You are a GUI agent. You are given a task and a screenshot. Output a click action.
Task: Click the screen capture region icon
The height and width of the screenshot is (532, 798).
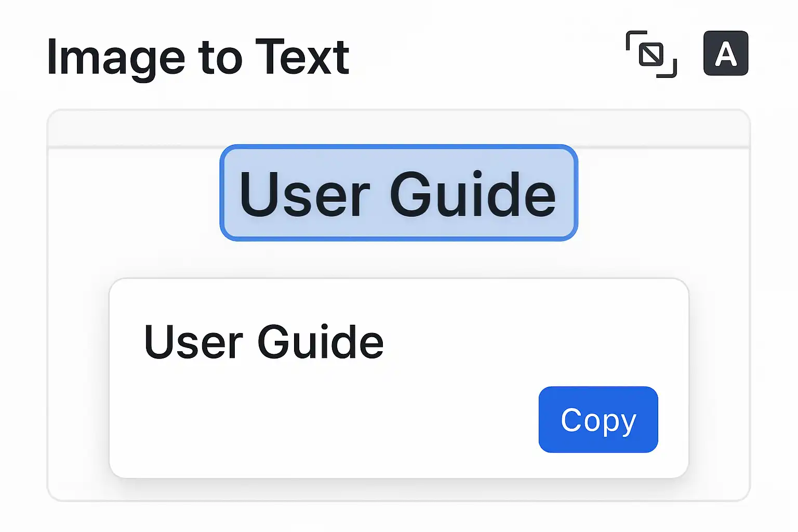coord(651,54)
